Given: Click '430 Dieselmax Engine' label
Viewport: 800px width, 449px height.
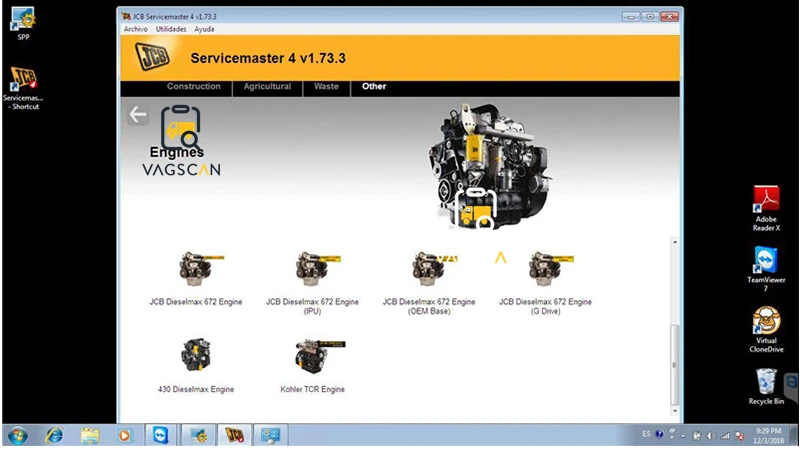Looking at the screenshot, I should click(195, 389).
